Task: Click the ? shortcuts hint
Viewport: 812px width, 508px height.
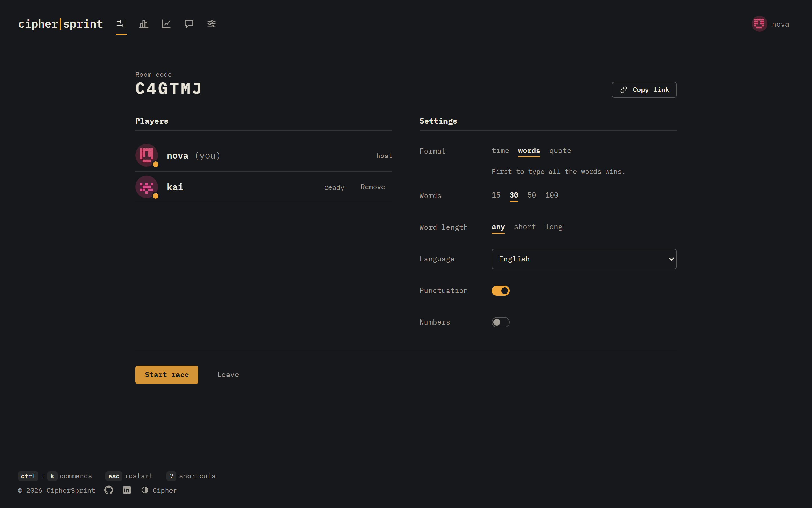Action: [x=191, y=476]
